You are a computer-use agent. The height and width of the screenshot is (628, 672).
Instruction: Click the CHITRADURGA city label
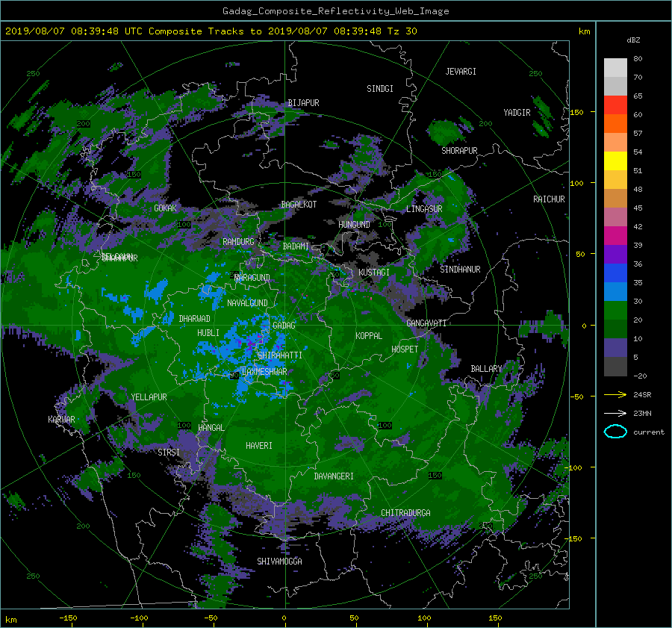pyautogui.click(x=405, y=513)
